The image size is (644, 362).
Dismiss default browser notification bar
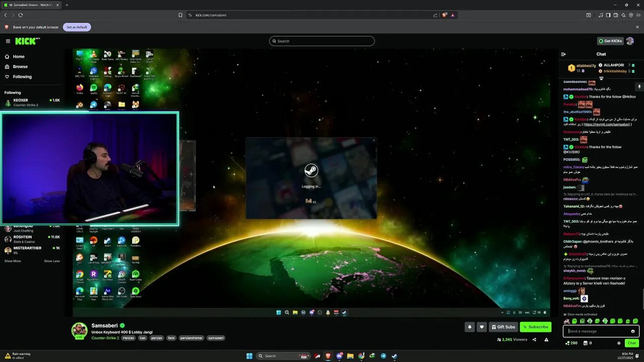[x=637, y=27]
